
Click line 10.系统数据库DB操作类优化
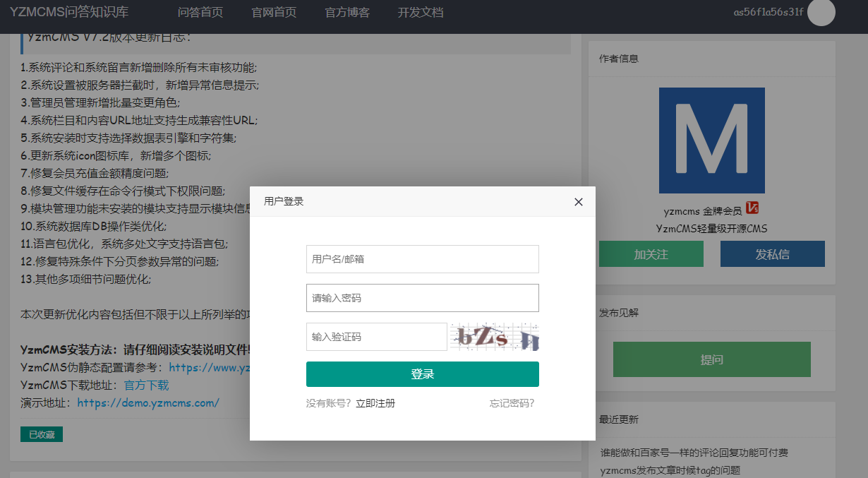94,226
